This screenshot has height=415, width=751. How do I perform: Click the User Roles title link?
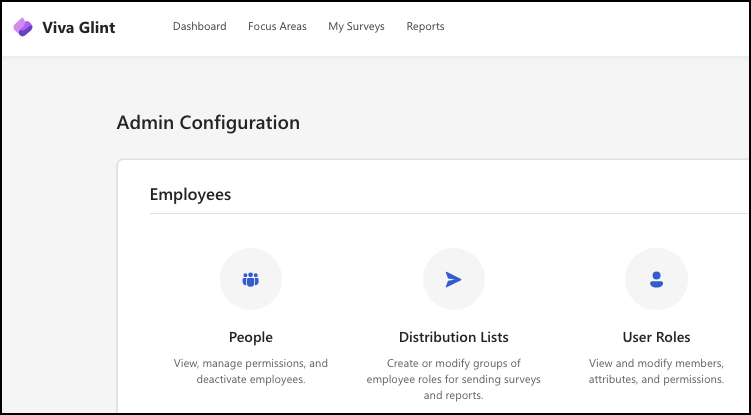[x=656, y=337]
